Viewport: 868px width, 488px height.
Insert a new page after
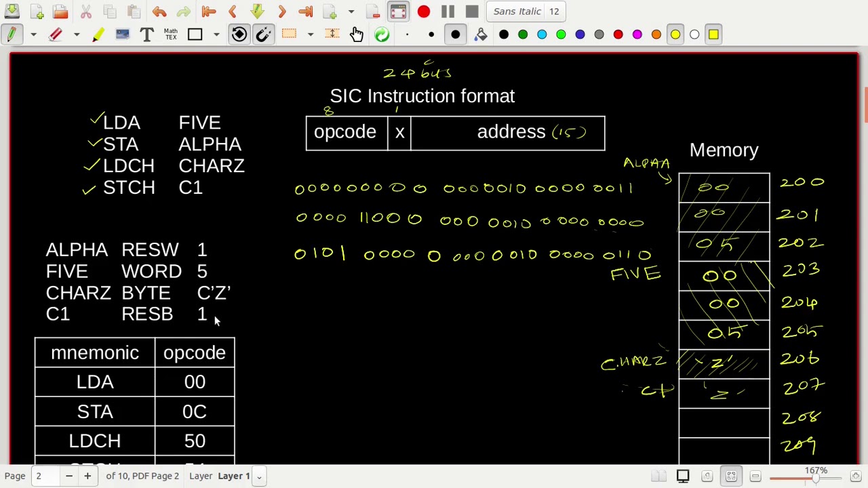tap(330, 12)
